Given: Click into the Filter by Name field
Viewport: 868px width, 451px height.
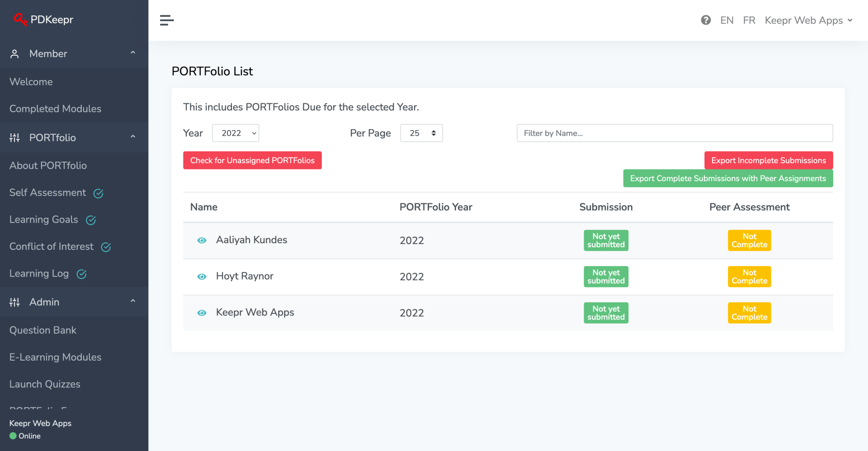Looking at the screenshot, I should point(675,133).
